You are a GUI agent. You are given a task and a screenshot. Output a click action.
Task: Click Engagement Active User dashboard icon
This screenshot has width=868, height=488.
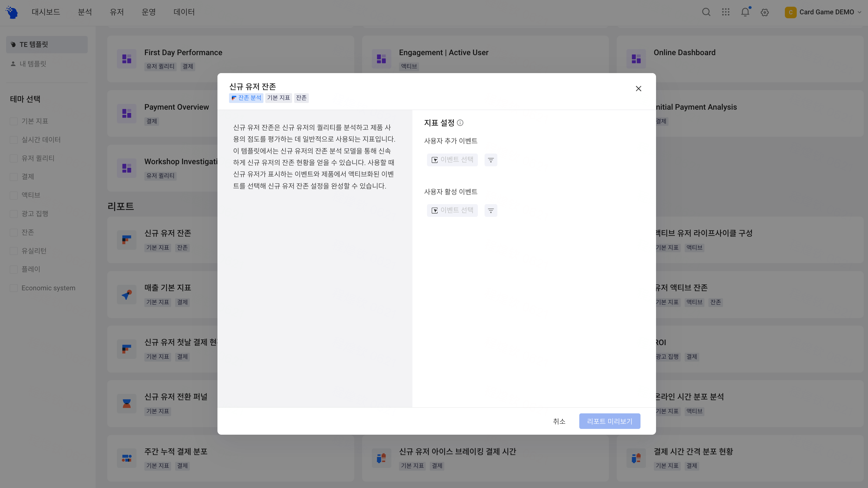pyautogui.click(x=381, y=59)
